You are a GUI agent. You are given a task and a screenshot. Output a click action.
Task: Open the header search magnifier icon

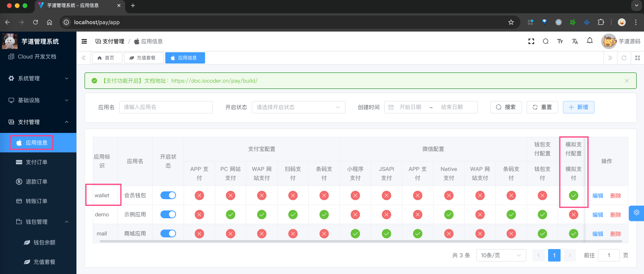545,41
